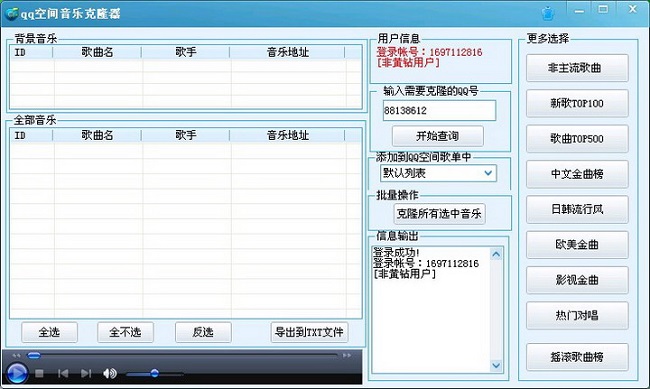Invert selection with 反选
The width and height of the screenshot is (650, 389).
[203, 332]
